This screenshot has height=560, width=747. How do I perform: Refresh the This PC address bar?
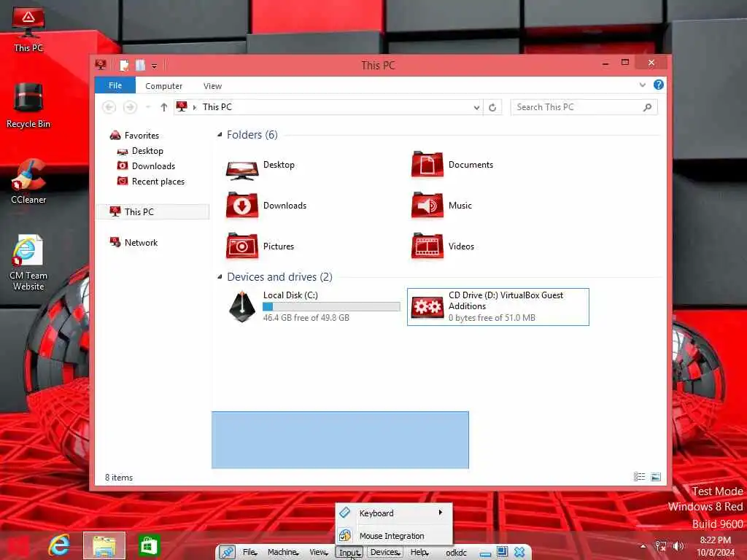tap(492, 108)
